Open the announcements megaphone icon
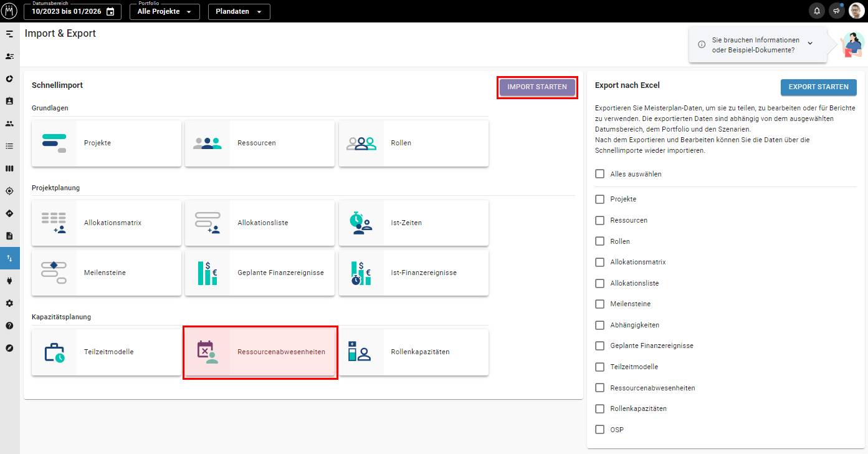 [x=836, y=11]
